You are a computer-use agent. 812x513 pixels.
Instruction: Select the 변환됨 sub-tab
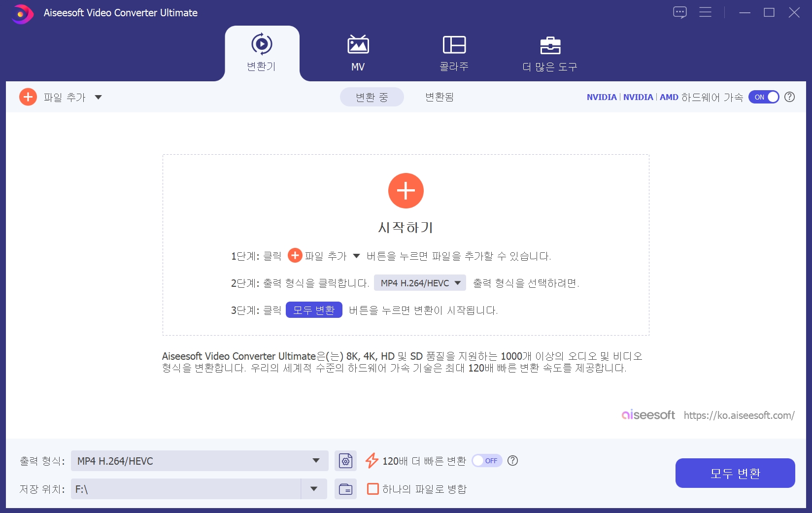[x=440, y=97]
